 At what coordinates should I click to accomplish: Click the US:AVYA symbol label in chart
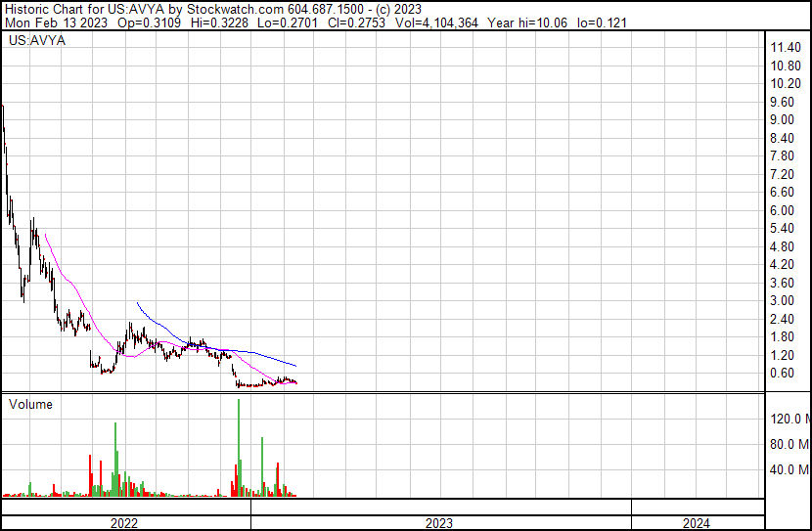[37, 40]
